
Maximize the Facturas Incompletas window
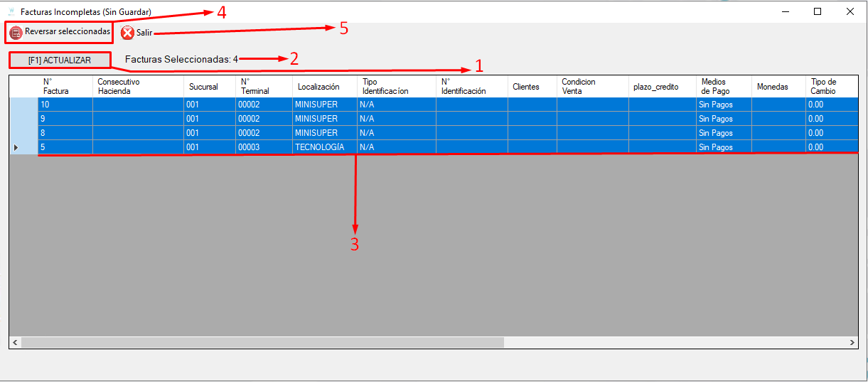pyautogui.click(x=818, y=11)
